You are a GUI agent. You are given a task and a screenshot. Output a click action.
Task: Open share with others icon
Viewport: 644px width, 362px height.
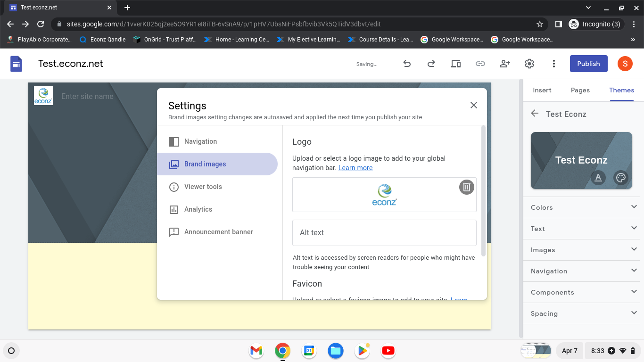point(505,64)
